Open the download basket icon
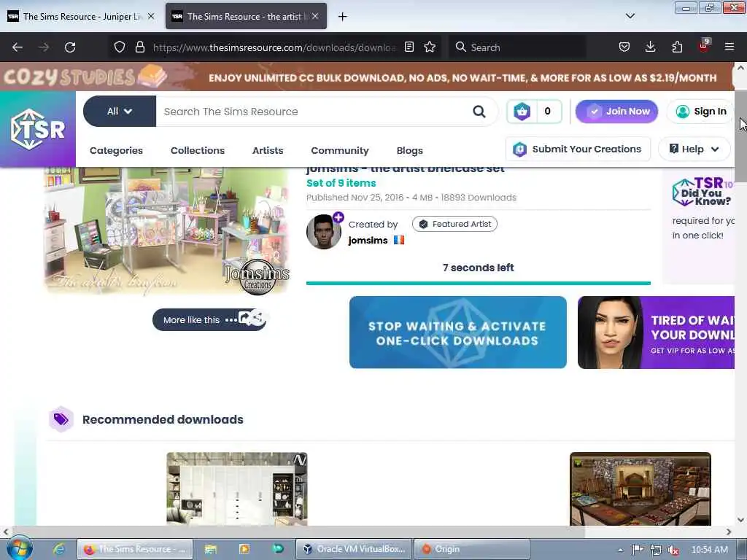The height and width of the screenshot is (560, 747). [522, 112]
